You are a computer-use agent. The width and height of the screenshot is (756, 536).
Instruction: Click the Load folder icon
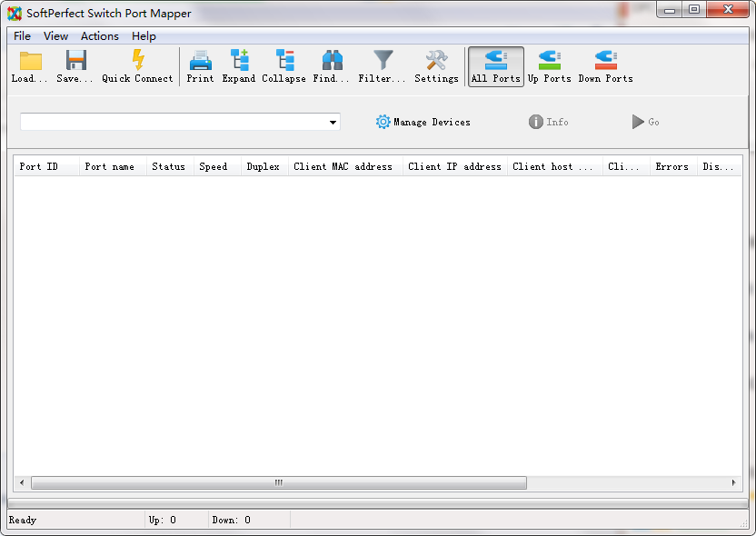point(30,61)
